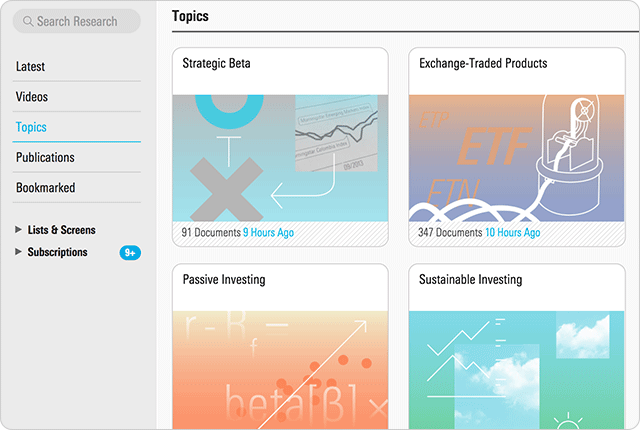The height and width of the screenshot is (430, 640).
Task: Open the Latest section
Action: click(30, 67)
